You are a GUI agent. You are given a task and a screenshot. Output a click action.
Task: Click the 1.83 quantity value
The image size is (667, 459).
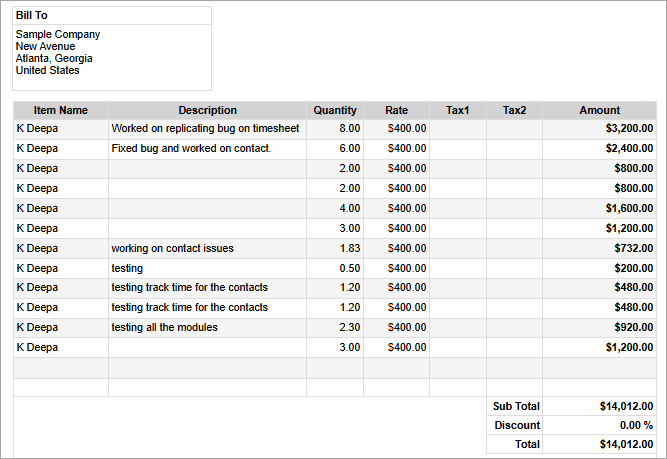click(349, 248)
